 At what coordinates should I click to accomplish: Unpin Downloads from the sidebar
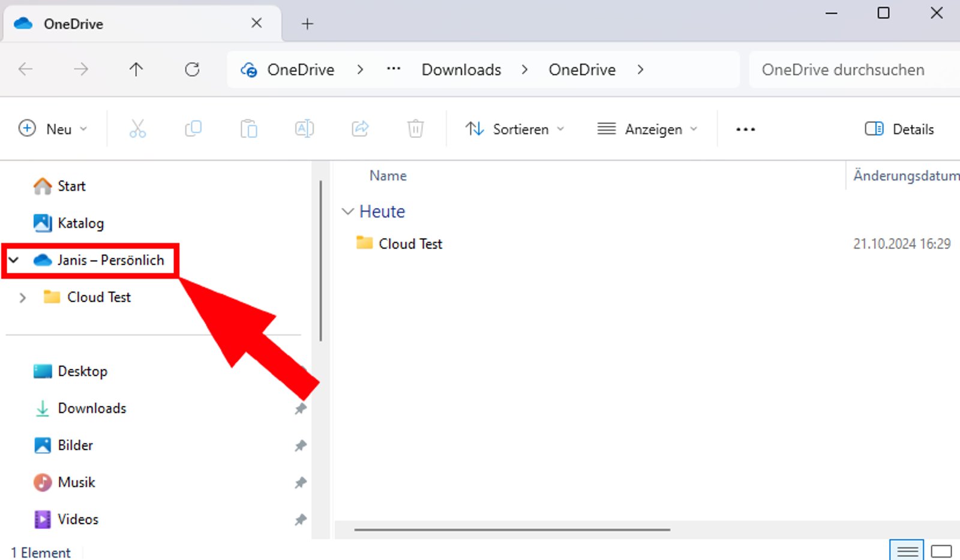[300, 408]
